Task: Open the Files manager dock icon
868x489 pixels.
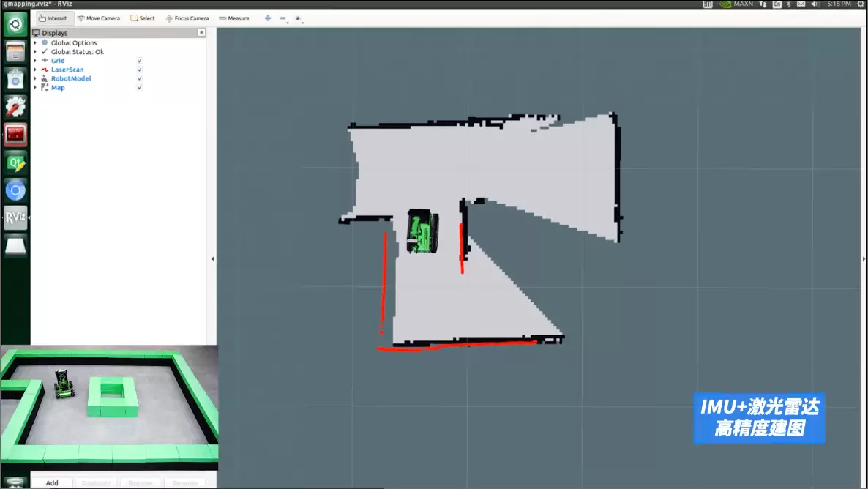Action: click(x=15, y=52)
